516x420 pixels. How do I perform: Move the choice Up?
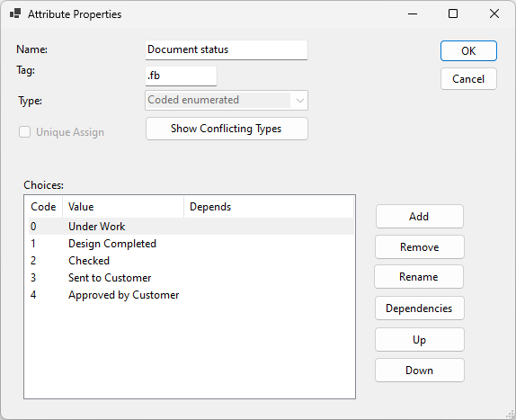tap(419, 340)
